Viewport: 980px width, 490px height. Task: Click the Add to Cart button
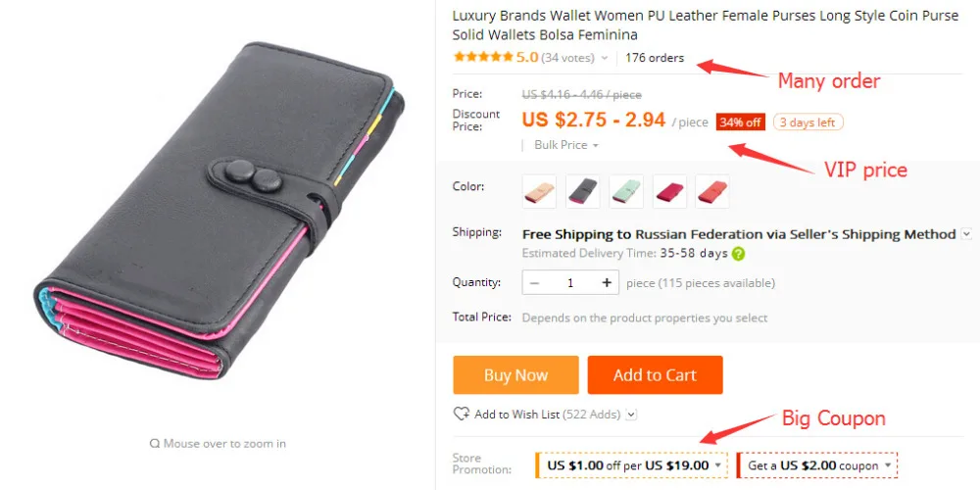(x=655, y=375)
